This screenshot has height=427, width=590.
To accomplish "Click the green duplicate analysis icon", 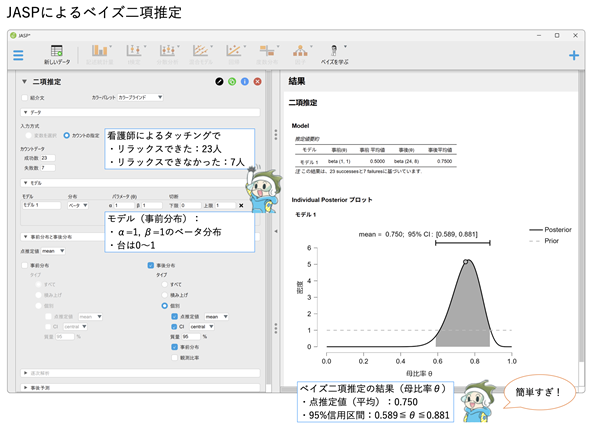I will [232, 82].
